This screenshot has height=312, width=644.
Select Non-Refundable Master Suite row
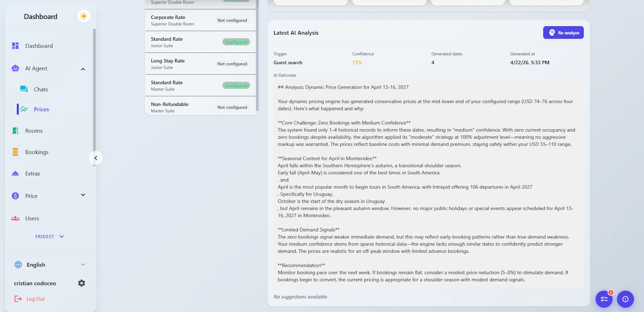pyautogui.click(x=200, y=106)
